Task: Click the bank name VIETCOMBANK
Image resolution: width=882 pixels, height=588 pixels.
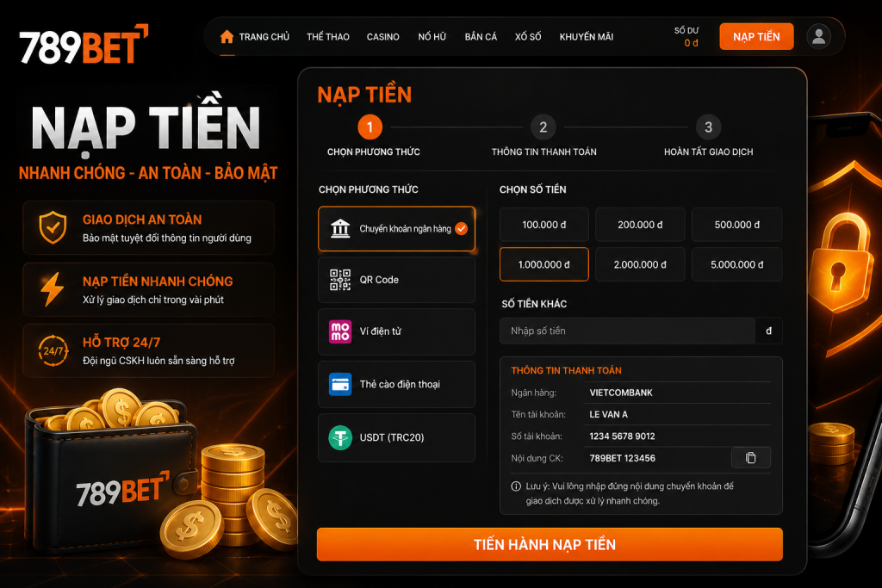Action: coord(621,393)
